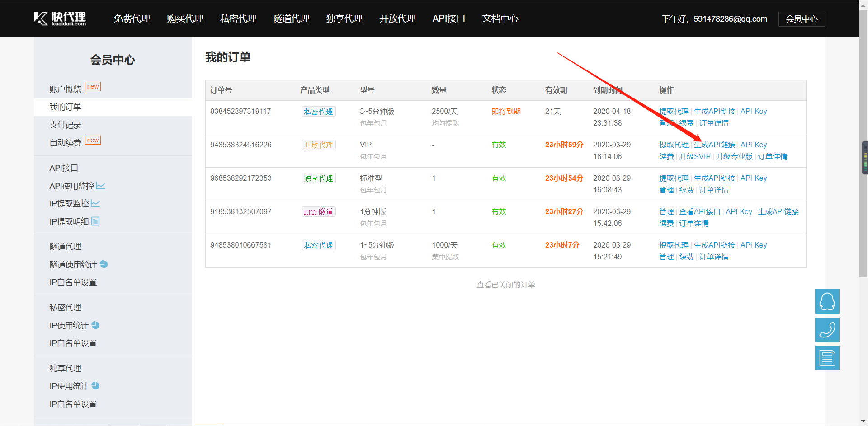This screenshot has height=426, width=868.
Task: Click the list icon beside IP提取明细
Action: click(x=95, y=221)
